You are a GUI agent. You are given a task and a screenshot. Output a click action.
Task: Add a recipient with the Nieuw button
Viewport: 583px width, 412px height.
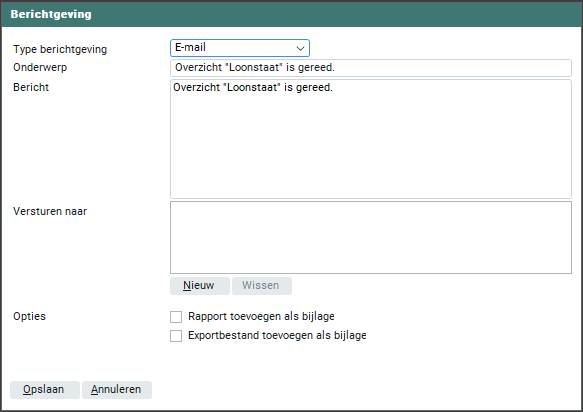(x=200, y=286)
